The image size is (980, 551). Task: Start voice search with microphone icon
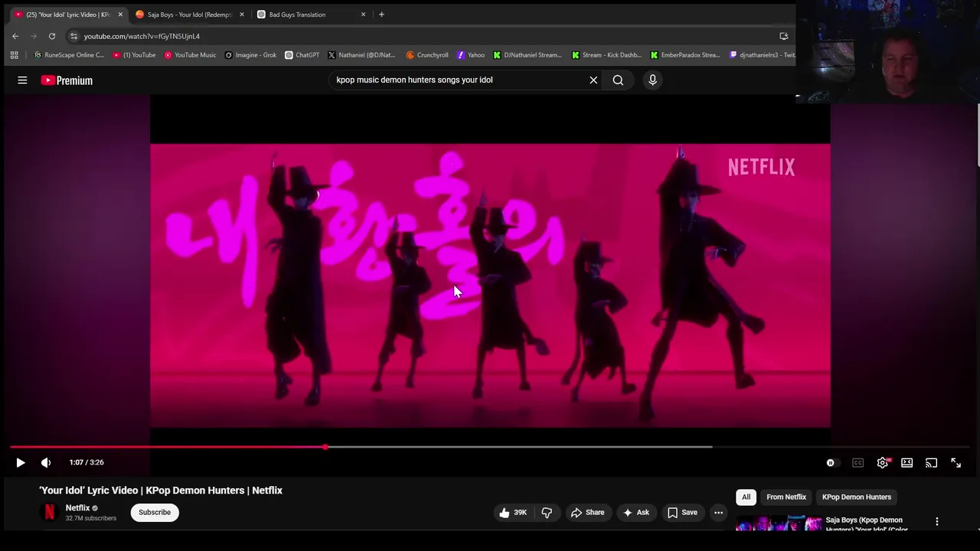click(652, 80)
